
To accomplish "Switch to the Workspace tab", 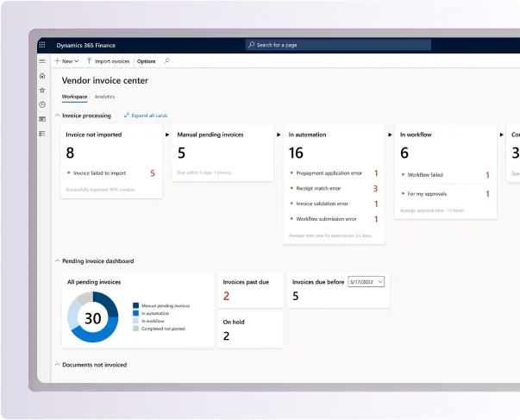I will [75, 97].
